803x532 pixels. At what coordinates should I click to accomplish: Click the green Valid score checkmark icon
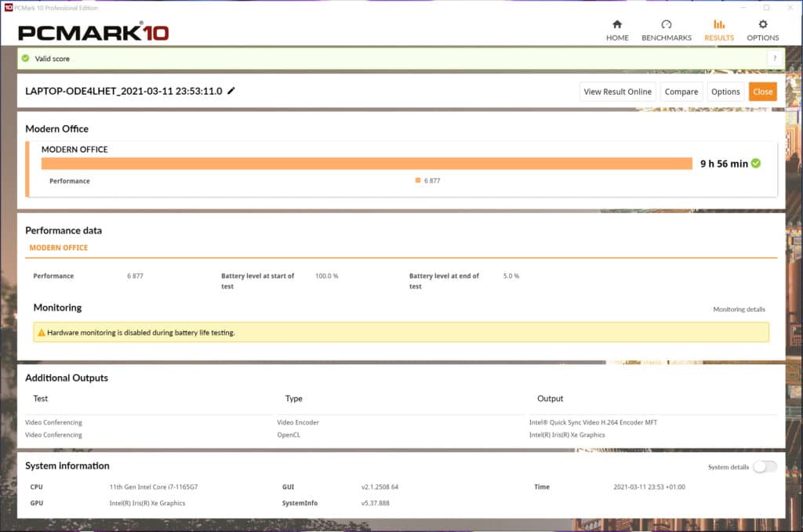(26, 58)
